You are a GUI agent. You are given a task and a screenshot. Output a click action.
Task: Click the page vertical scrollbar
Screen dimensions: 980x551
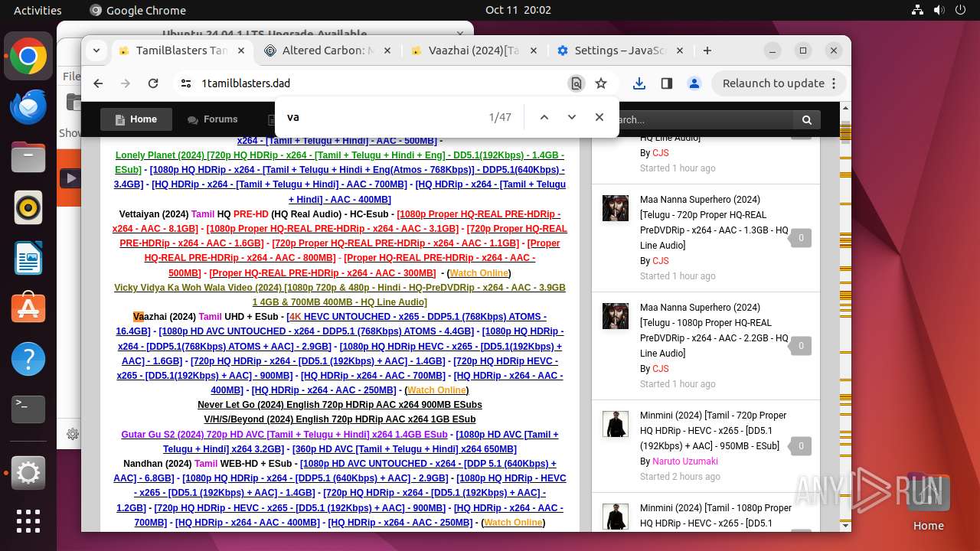click(x=845, y=132)
